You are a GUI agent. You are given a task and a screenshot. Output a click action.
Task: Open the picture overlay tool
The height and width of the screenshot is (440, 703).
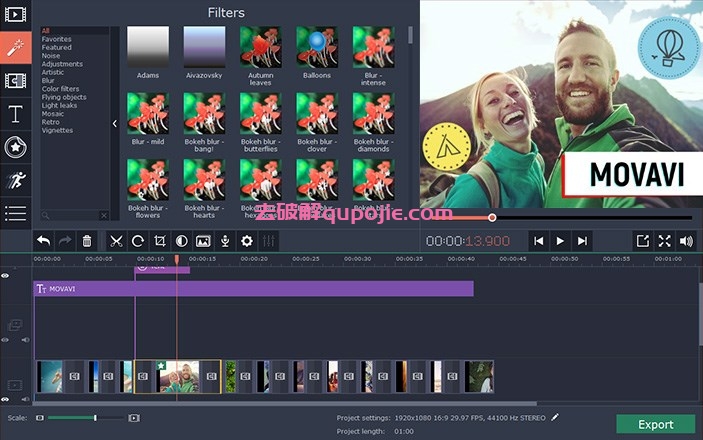[x=203, y=241]
